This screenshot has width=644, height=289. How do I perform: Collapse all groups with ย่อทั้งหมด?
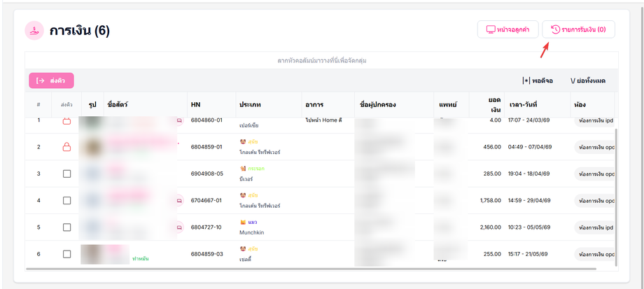click(588, 81)
